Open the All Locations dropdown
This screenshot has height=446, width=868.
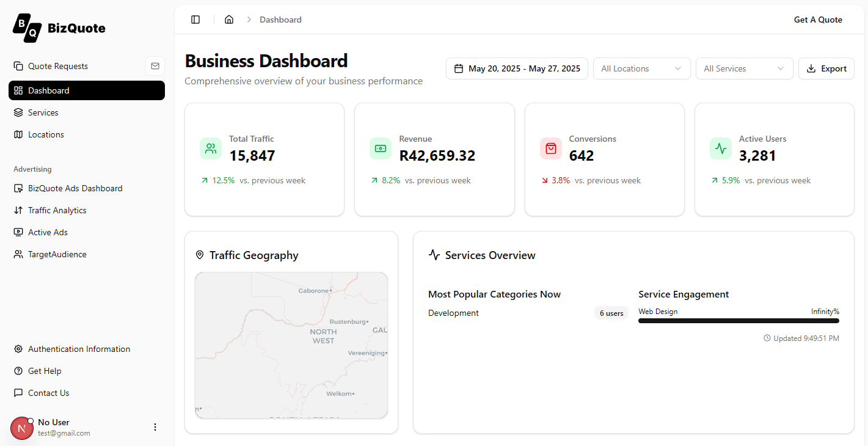pos(641,68)
